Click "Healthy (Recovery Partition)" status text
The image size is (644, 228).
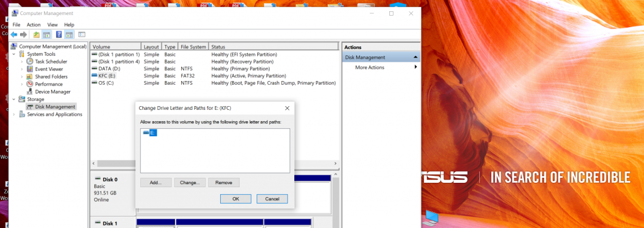(x=241, y=62)
